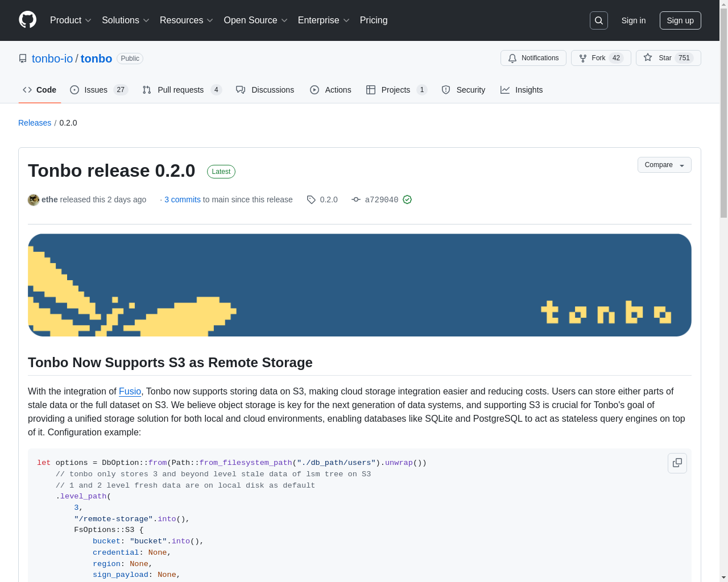Switch to the Insights tab
The height and width of the screenshot is (582, 728).
tap(522, 90)
